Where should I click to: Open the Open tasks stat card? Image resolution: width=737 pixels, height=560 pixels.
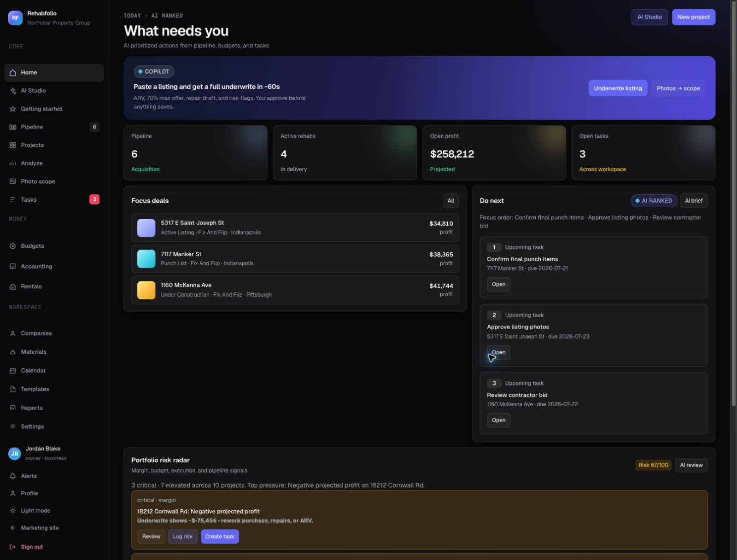pos(643,153)
